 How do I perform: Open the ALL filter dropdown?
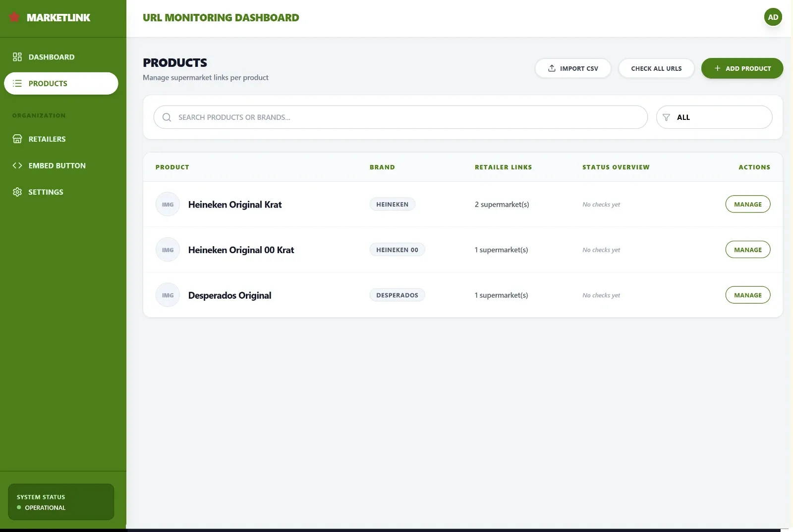pos(714,117)
